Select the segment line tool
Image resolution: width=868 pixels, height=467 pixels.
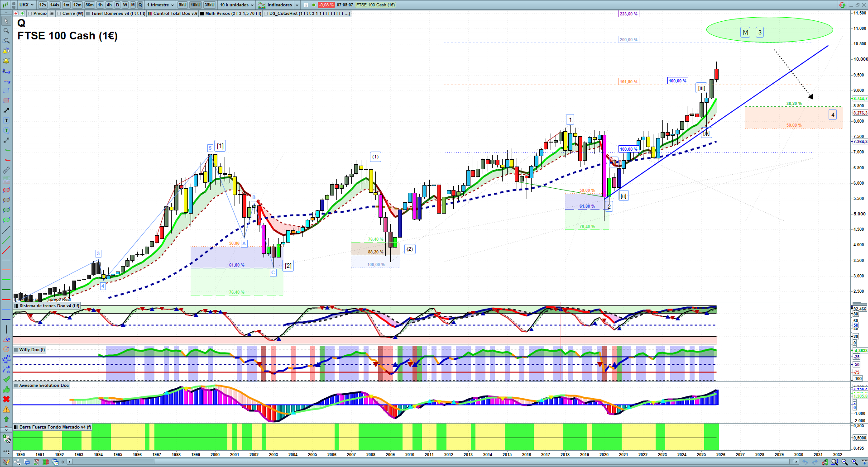6,140
